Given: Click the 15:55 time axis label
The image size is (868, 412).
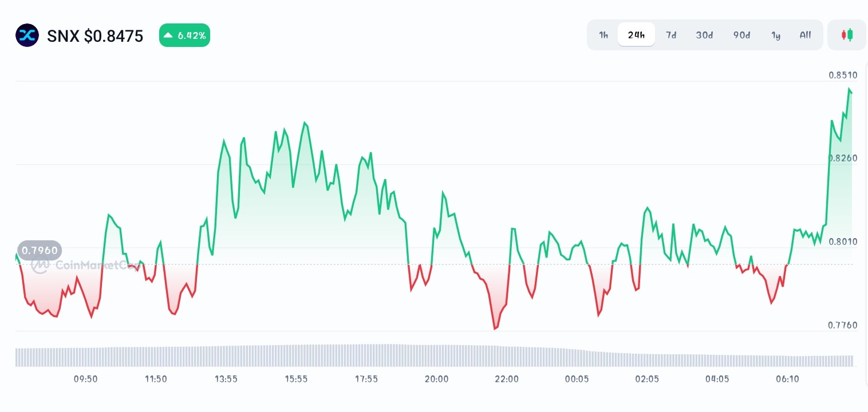Looking at the screenshot, I should (x=296, y=379).
